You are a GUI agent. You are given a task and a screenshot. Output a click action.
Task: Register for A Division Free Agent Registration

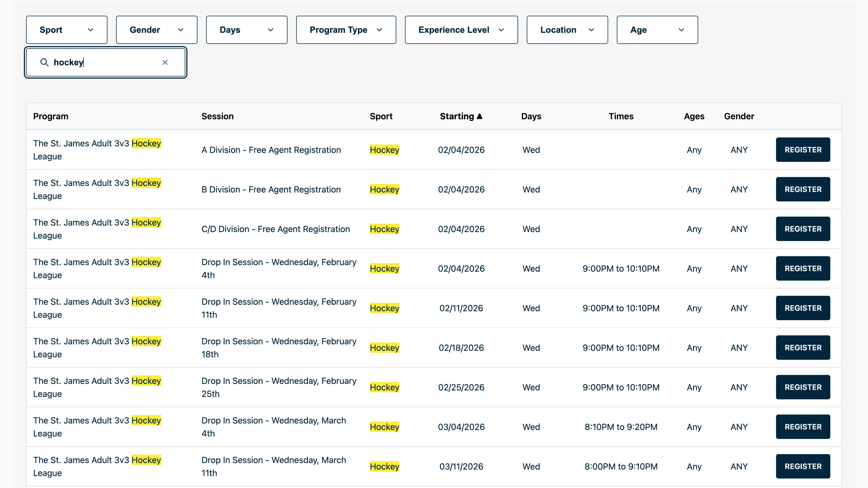coord(803,150)
